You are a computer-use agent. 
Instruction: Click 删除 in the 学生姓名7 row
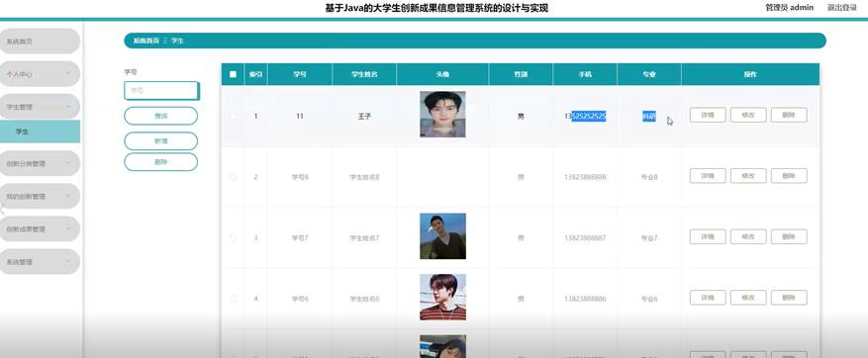[789, 236]
